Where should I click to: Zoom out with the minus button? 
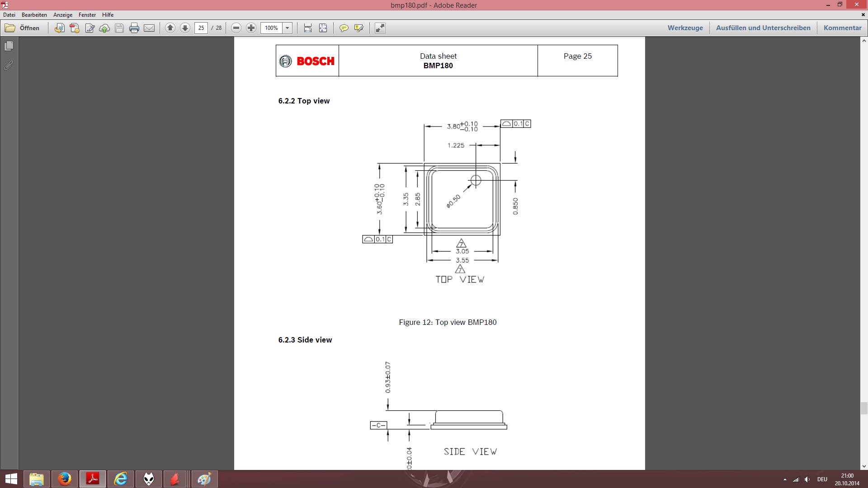pyautogui.click(x=236, y=28)
